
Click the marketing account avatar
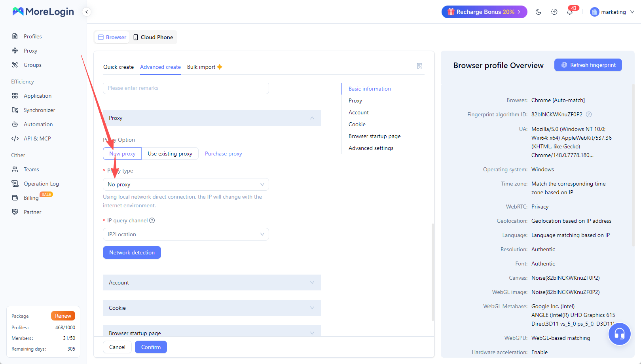pos(594,12)
